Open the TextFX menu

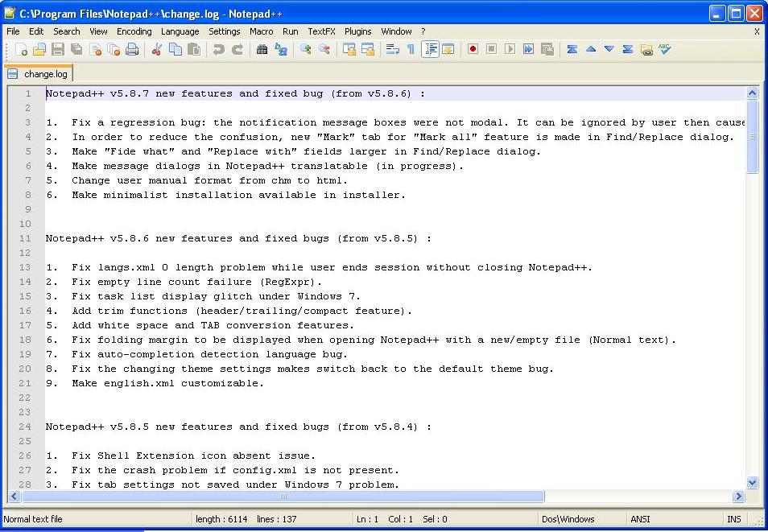pos(321,31)
